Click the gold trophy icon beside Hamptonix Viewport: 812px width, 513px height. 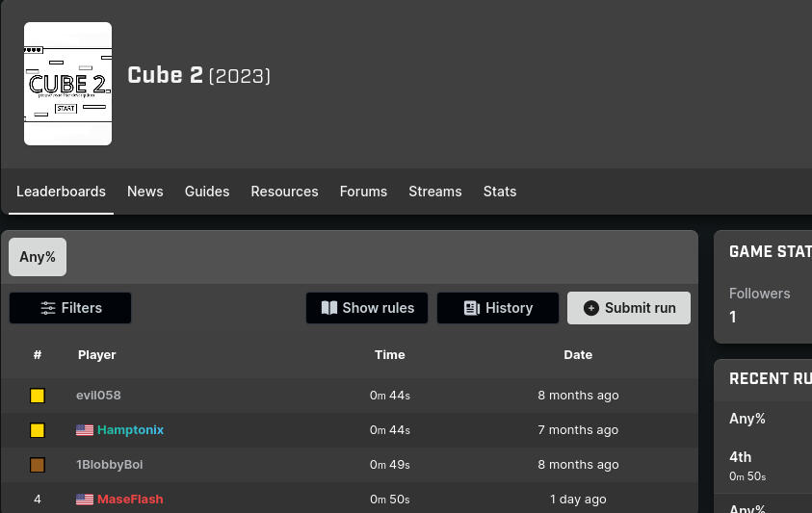point(38,430)
